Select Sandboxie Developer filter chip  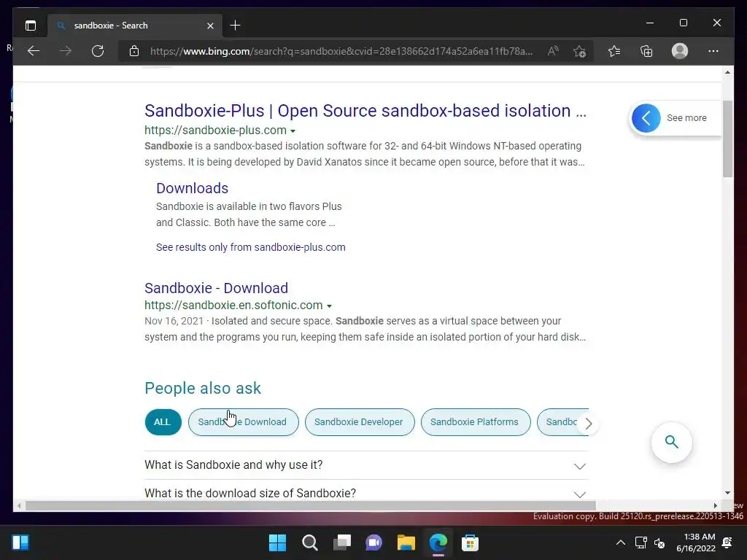coord(359,422)
